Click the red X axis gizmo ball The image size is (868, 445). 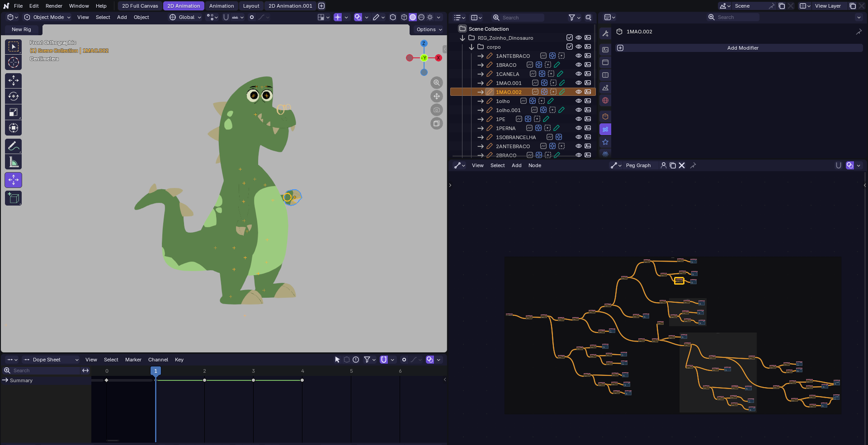(x=439, y=58)
